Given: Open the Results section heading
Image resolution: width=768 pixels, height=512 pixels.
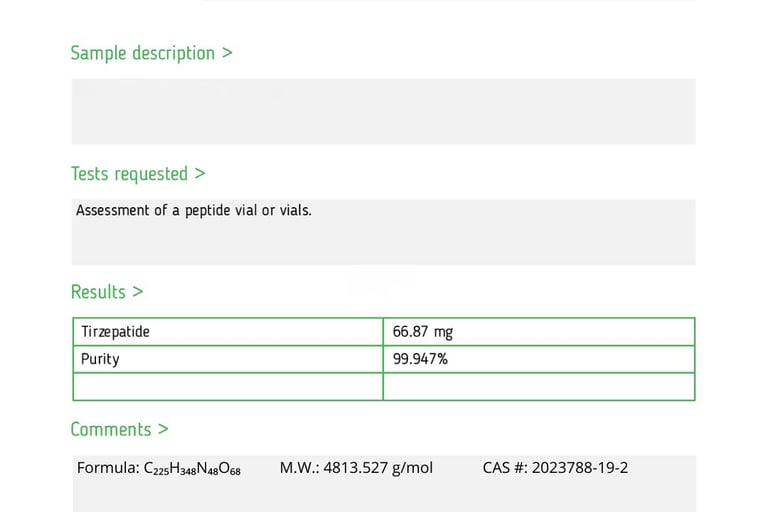Looking at the screenshot, I should pyautogui.click(x=107, y=292).
